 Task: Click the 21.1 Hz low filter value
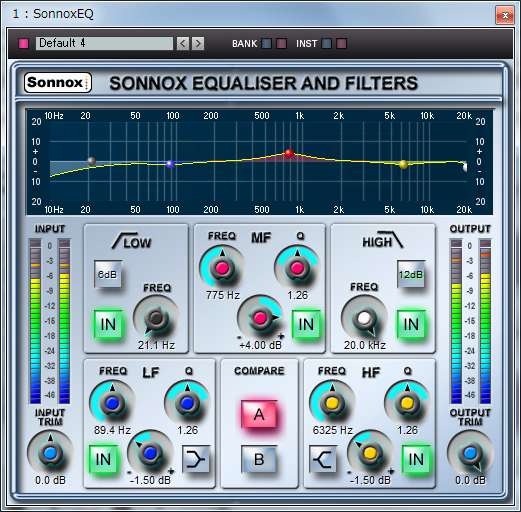click(x=156, y=345)
